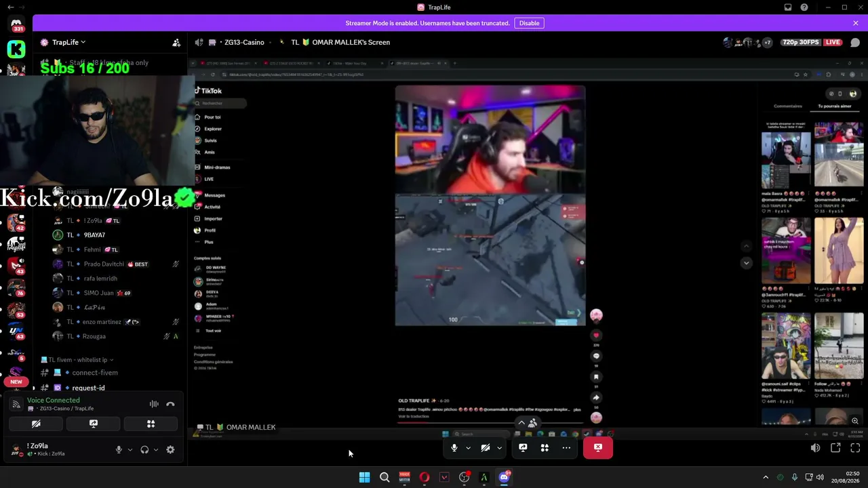
Task: Expand mic options in stream control bar
Action: [468, 447]
